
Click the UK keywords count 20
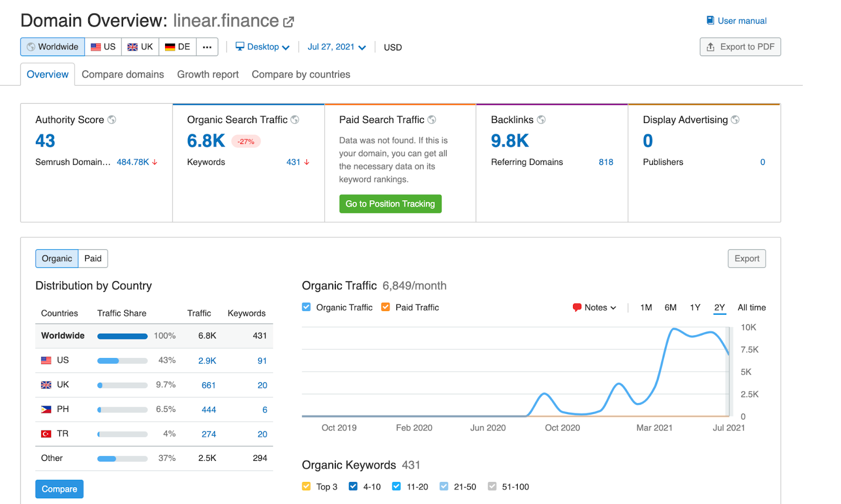point(262,385)
